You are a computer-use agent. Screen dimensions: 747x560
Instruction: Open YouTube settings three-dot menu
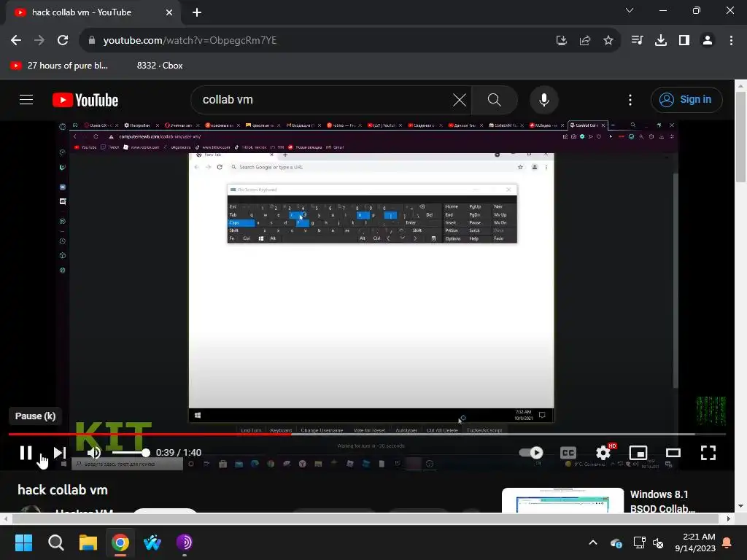(x=630, y=100)
